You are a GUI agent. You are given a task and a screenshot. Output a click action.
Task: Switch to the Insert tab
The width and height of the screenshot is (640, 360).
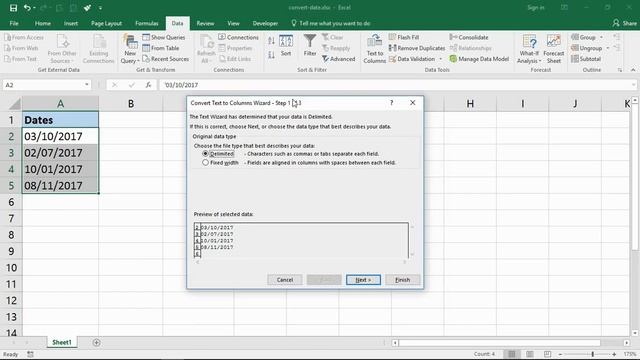[x=71, y=23]
